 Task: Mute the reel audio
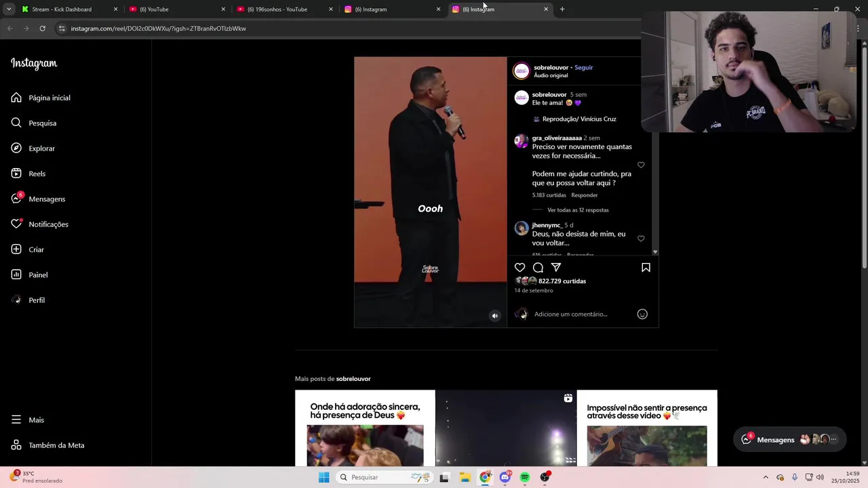pyautogui.click(x=495, y=316)
